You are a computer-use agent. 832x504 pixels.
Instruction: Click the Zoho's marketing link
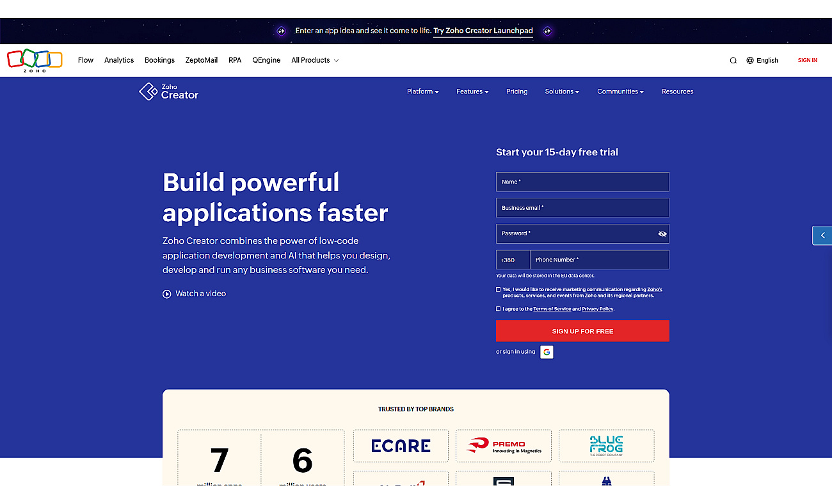(x=655, y=290)
